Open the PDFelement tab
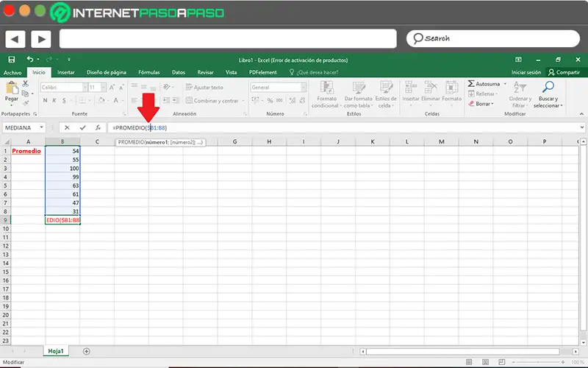Screen dimensions: 588x368 click(263, 72)
